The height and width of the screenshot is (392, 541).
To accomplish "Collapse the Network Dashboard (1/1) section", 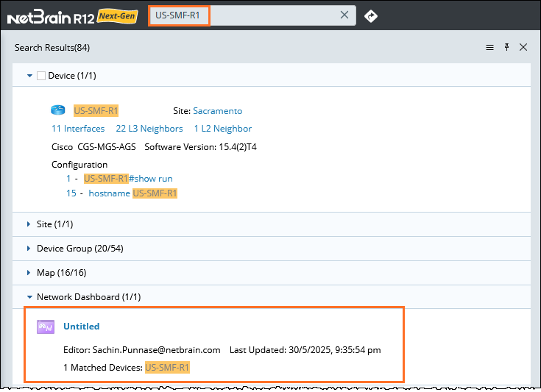I will pyautogui.click(x=29, y=297).
